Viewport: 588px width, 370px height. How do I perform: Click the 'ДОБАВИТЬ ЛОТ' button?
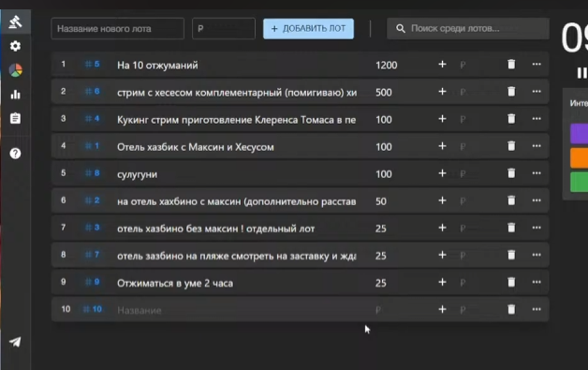308,28
